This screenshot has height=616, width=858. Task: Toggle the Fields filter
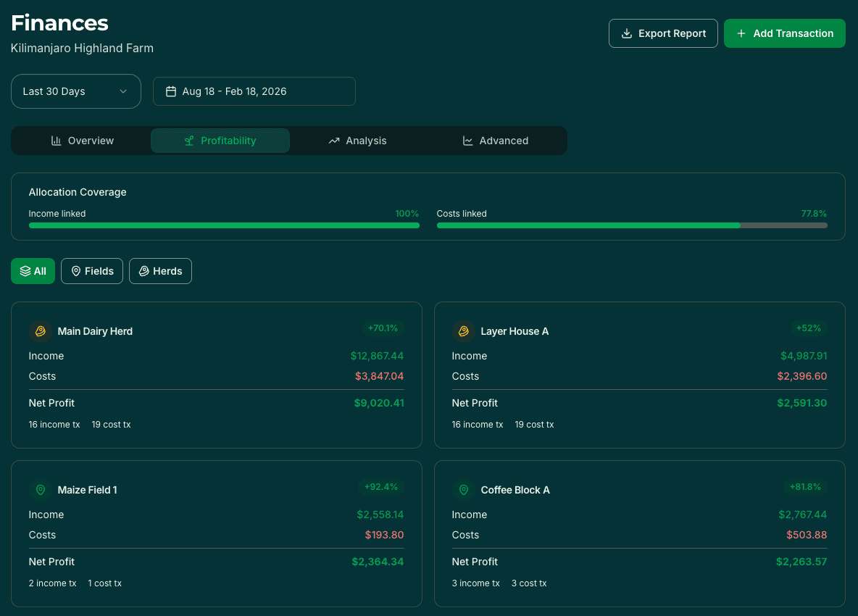[91, 270]
